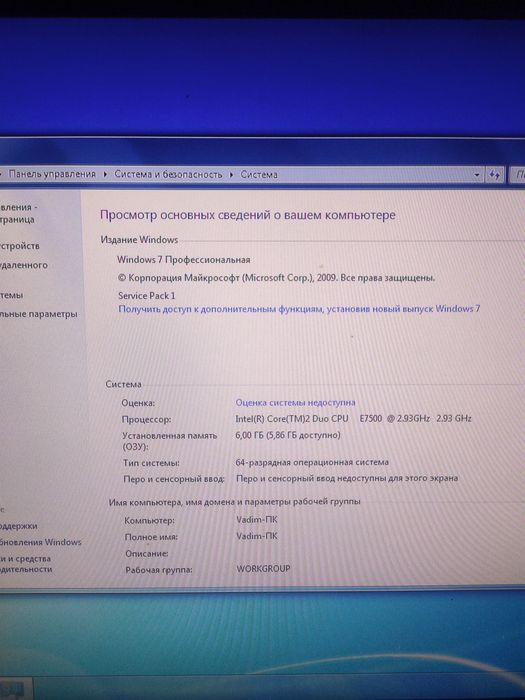The image size is (525, 700).
Task: Click the search field beside the address bar
Action: coord(517,175)
